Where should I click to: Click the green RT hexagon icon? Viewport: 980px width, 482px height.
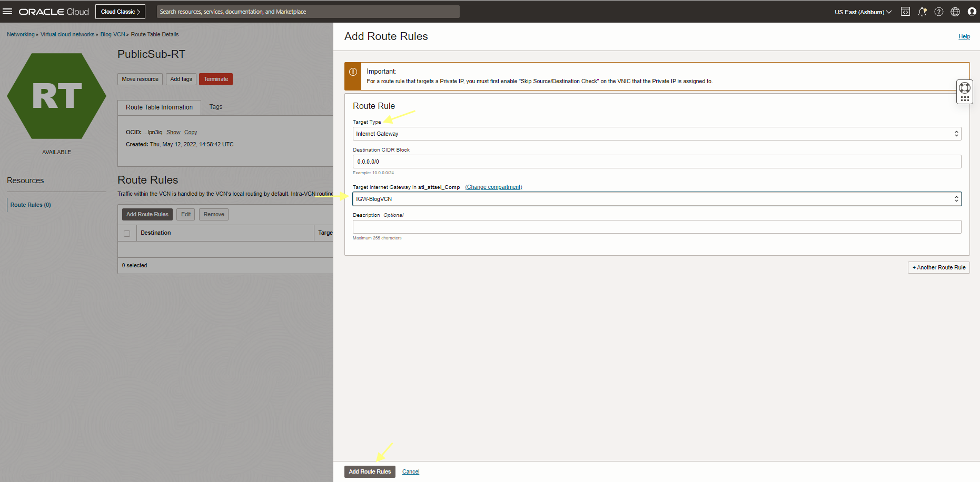pyautogui.click(x=56, y=96)
